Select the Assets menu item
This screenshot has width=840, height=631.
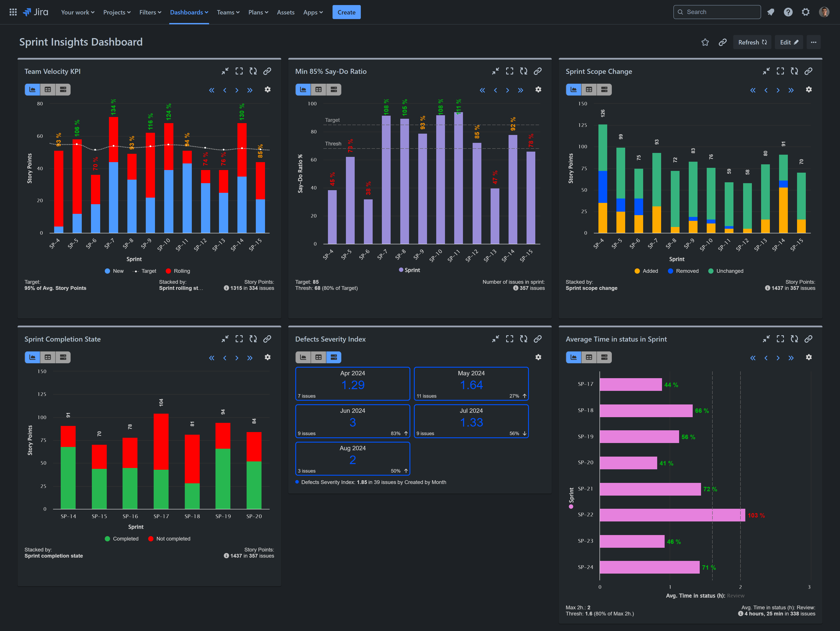(x=286, y=12)
